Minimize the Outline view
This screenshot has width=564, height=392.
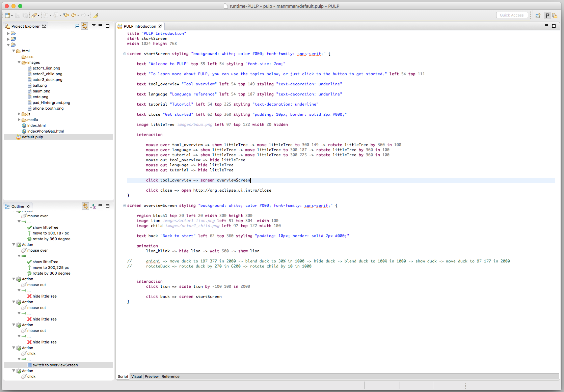point(100,206)
